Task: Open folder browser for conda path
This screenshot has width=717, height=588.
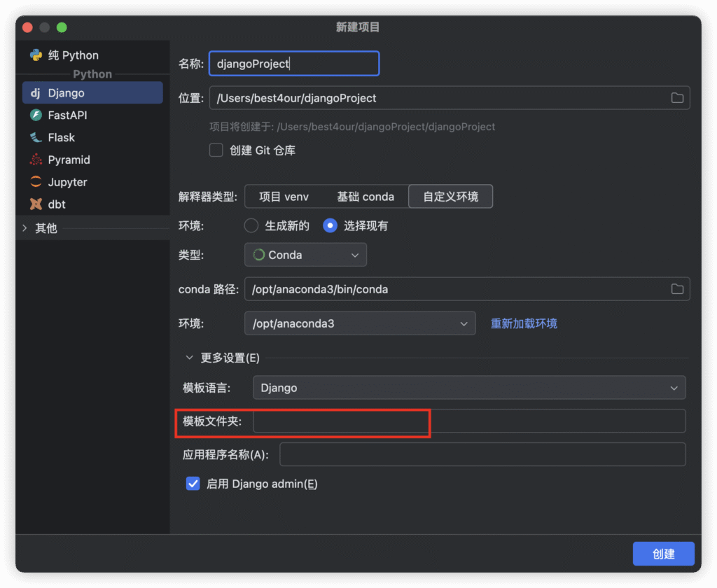Action: 677,289
